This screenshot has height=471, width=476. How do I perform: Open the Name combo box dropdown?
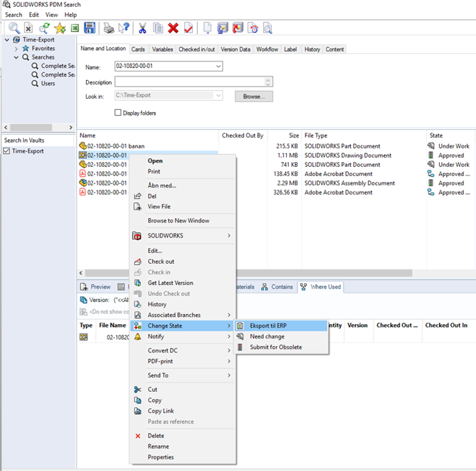[218, 66]
